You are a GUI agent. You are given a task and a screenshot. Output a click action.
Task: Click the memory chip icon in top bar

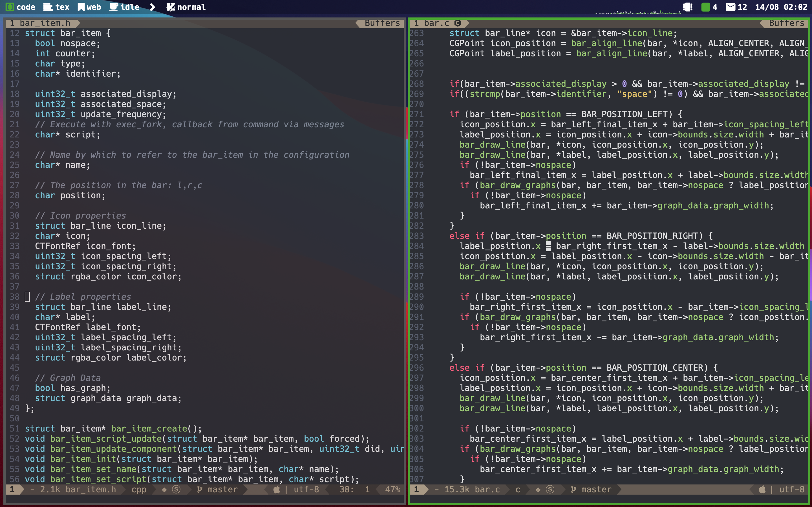pyautogui.click(x=687, y=7)
